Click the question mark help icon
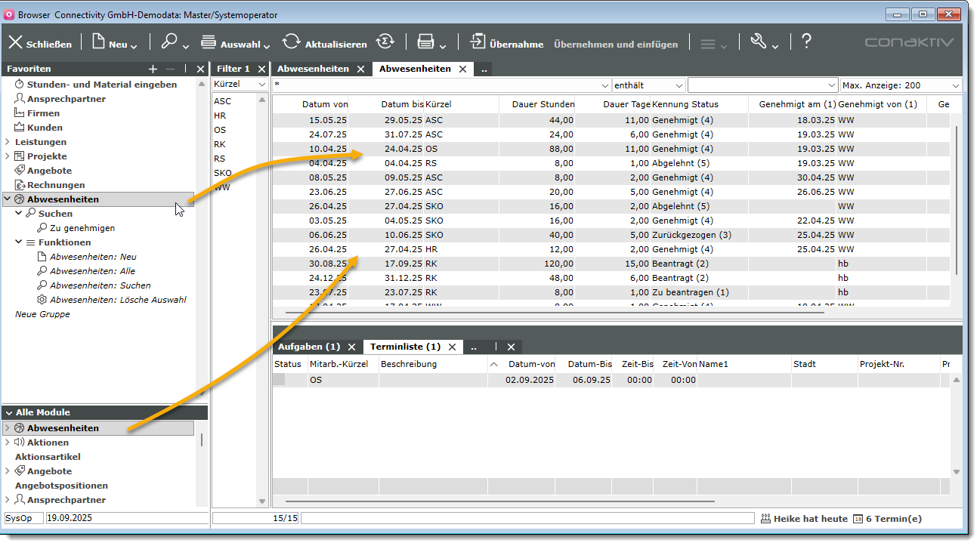The width and height of the screenshot is (980, 546). coord(806,42)
